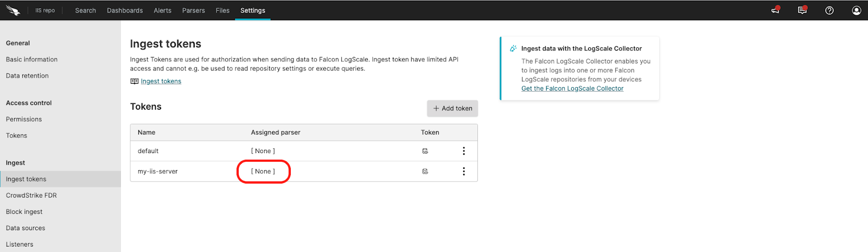This screenshot has width=868, height=252.
Task: Copy the default token icon
Action: tap(425, 151)
